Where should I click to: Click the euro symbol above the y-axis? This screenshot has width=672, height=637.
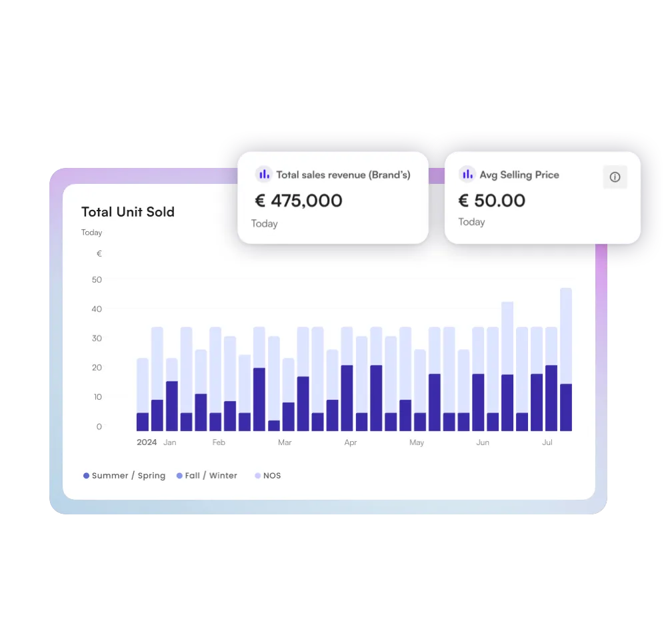[99, 253]
